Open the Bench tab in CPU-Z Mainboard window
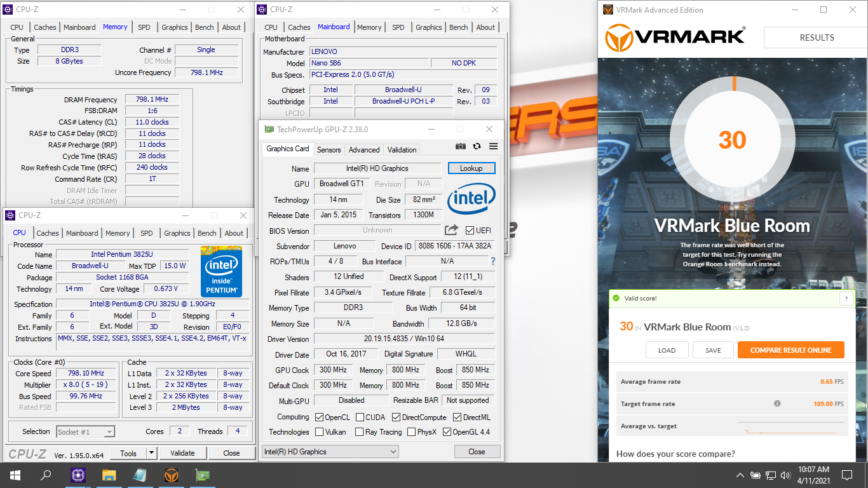This screenshot has width=868, height=488. [x=459, y=27]
